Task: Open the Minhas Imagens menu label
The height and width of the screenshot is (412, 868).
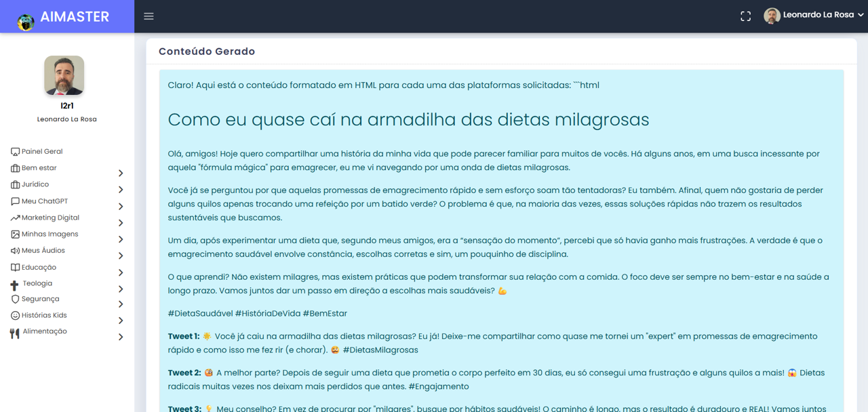Action: [x=50, y=234]
